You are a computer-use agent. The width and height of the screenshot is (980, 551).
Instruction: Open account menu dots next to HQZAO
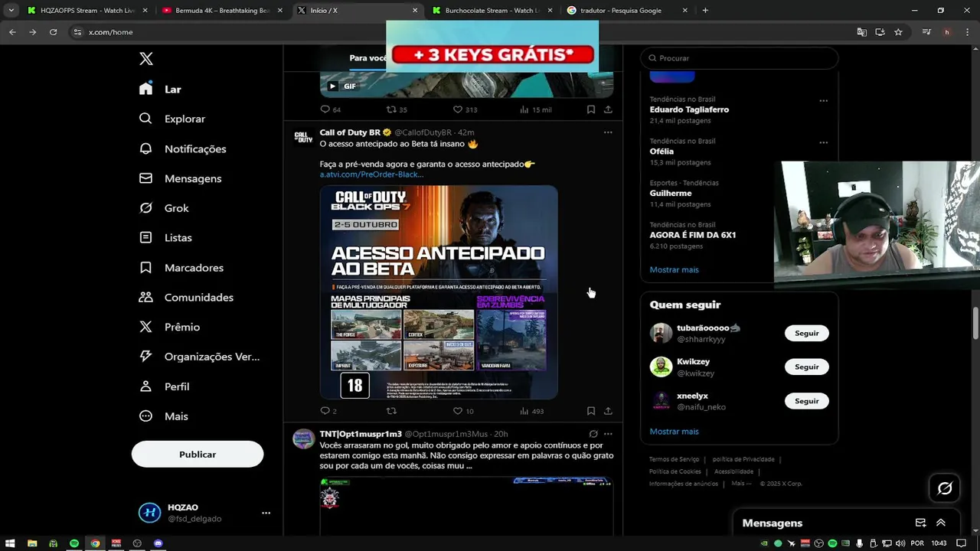point(266,513)
